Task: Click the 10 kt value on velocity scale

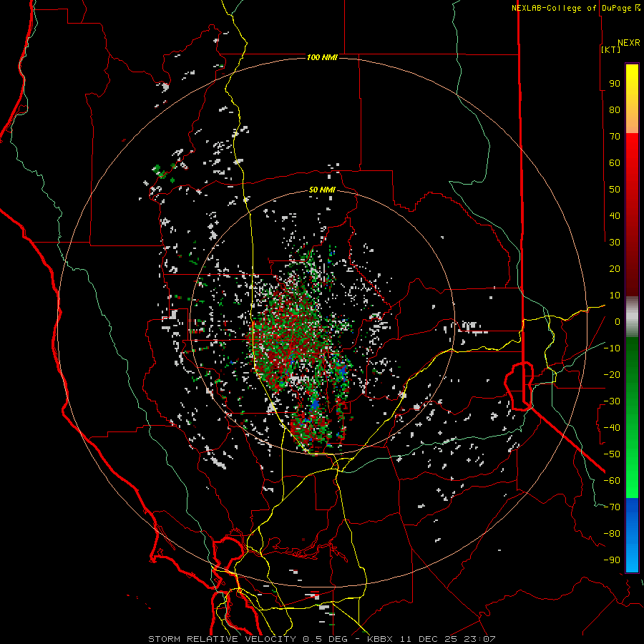Action: pyautogui.click(x=615, y=296)
